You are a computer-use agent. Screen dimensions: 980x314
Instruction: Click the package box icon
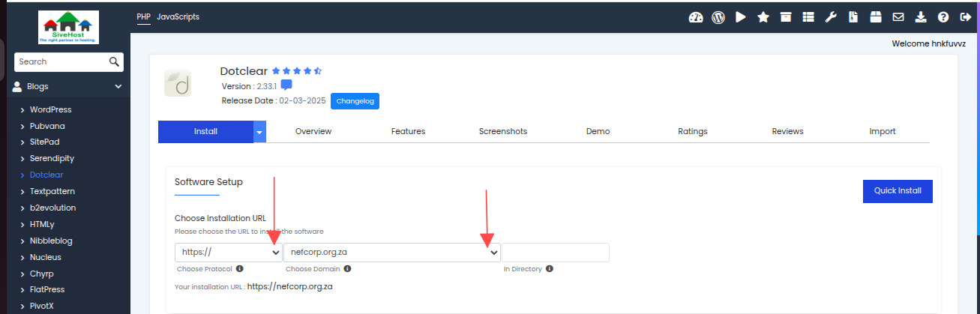[x=875, y=17]
